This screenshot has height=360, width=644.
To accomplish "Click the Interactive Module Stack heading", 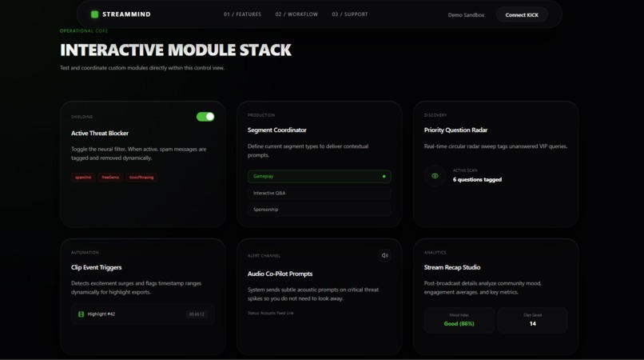I will (x=176, y=50).
